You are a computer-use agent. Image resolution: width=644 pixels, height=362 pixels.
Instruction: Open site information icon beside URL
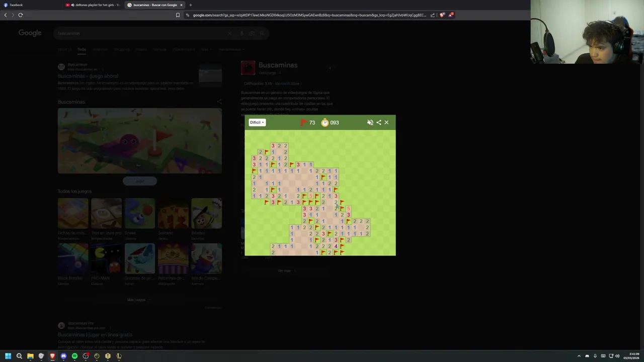coord(187,15)
